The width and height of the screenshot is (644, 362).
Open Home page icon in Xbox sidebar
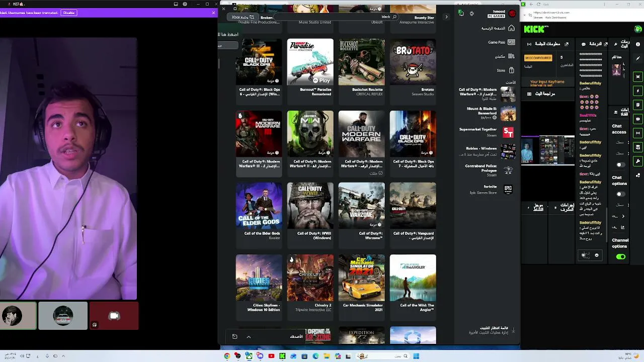511,28
